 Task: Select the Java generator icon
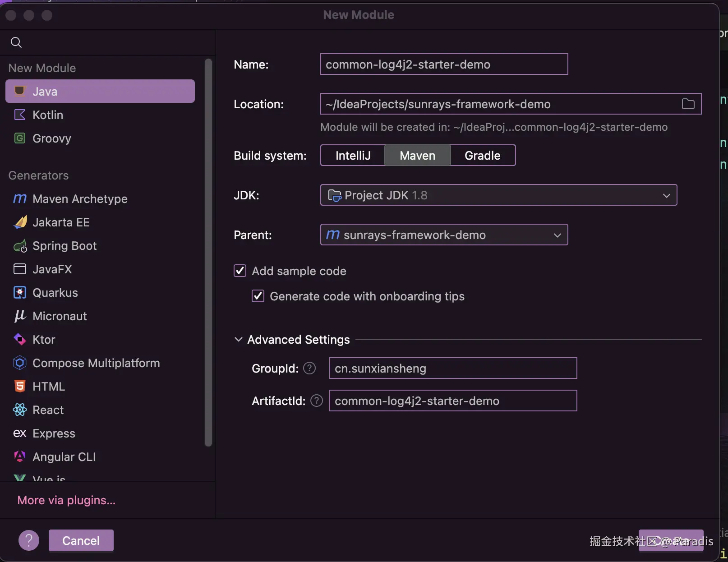click(20, 91)
